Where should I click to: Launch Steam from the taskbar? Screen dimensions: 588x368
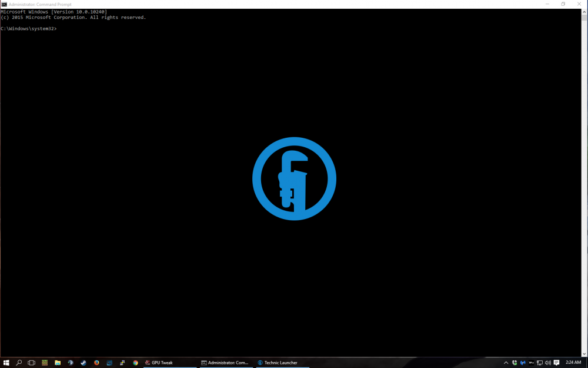(83, 363)
